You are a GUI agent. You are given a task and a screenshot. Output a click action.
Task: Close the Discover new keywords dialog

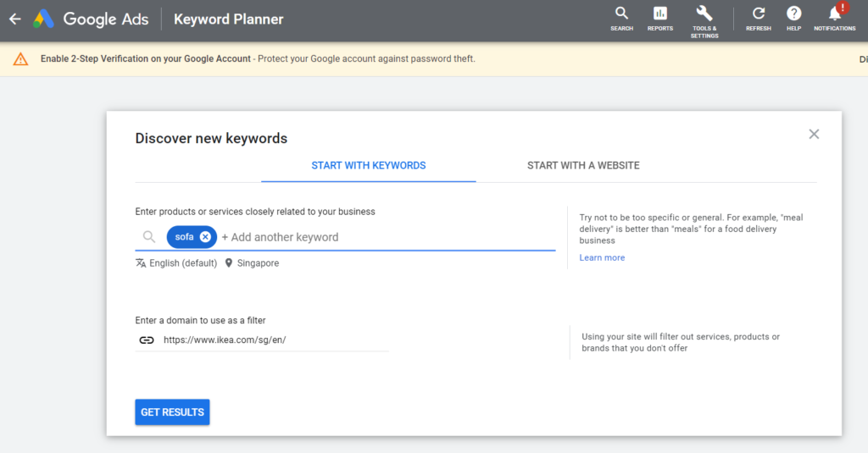coord(814,134)
